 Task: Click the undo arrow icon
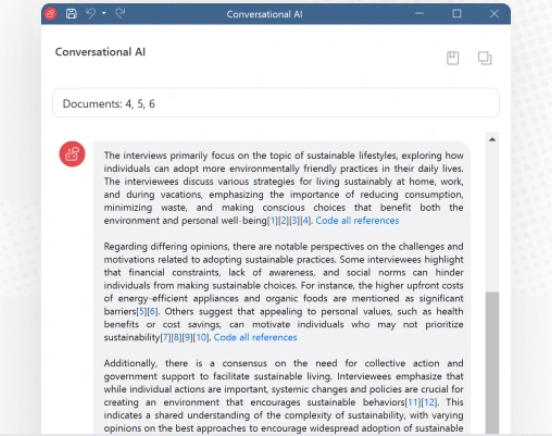(91, 13)
